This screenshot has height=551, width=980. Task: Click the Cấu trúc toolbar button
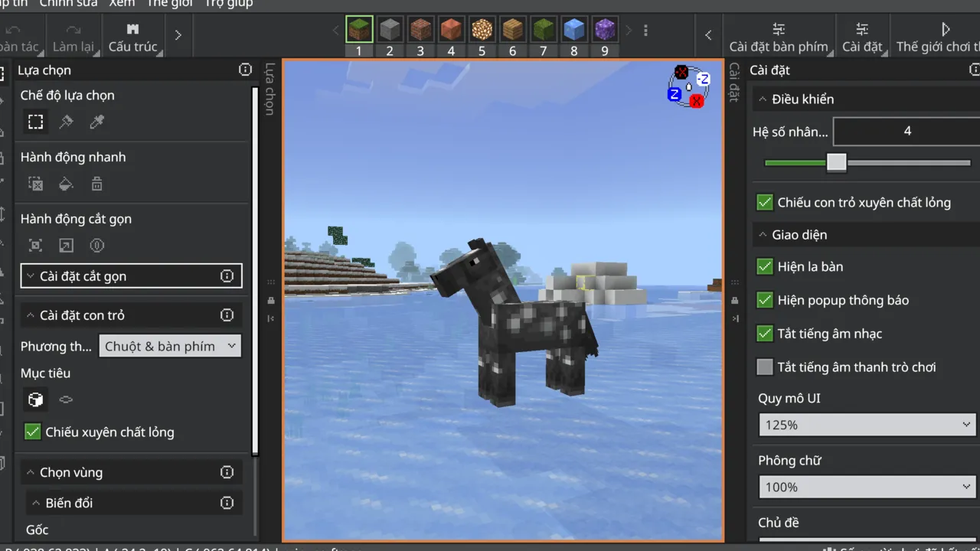click(x=132, y=37)
